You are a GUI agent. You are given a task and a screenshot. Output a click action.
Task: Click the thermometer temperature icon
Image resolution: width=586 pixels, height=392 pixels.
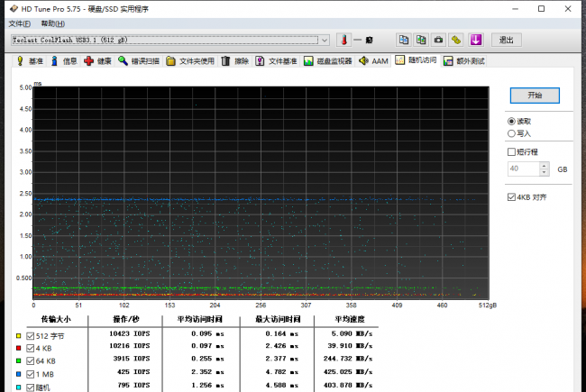pyautogui.click(x=343, y=40)
